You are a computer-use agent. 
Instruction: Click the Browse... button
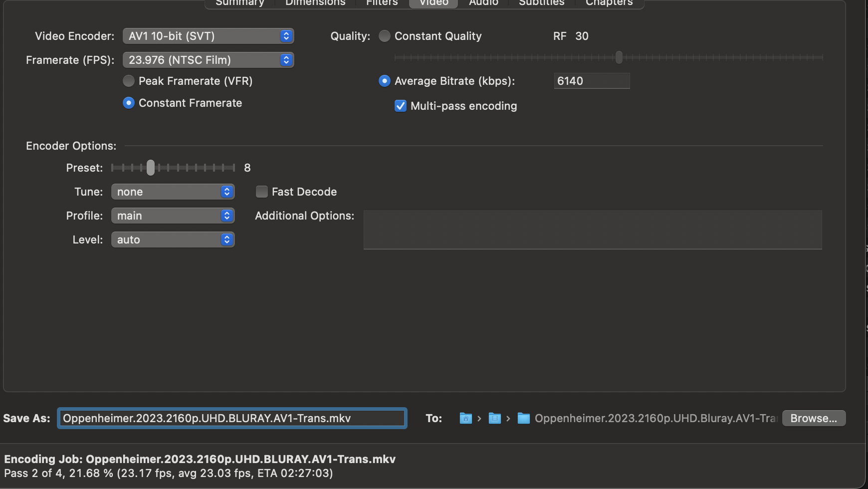pos(814,418)
